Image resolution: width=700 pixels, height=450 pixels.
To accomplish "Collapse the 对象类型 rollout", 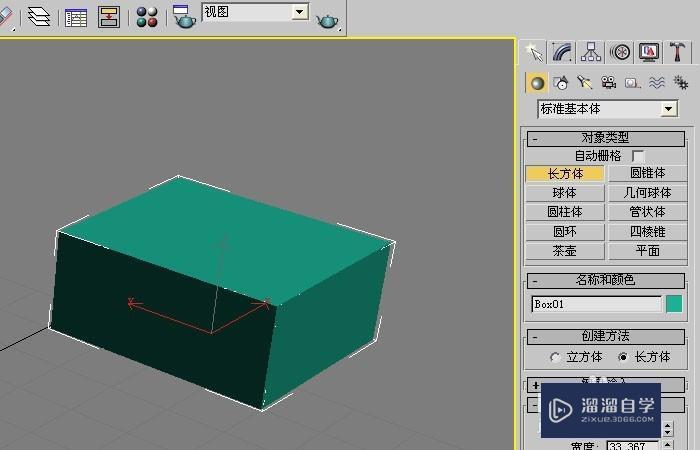I will point(606,138).
